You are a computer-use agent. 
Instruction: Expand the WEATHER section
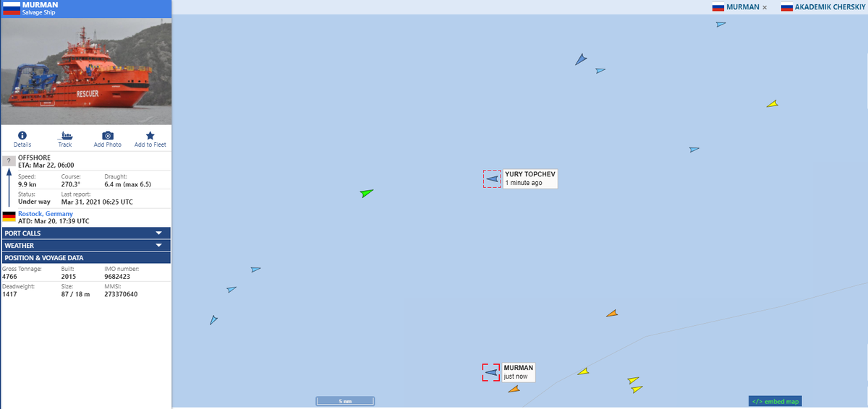click(x=86, y=246)
